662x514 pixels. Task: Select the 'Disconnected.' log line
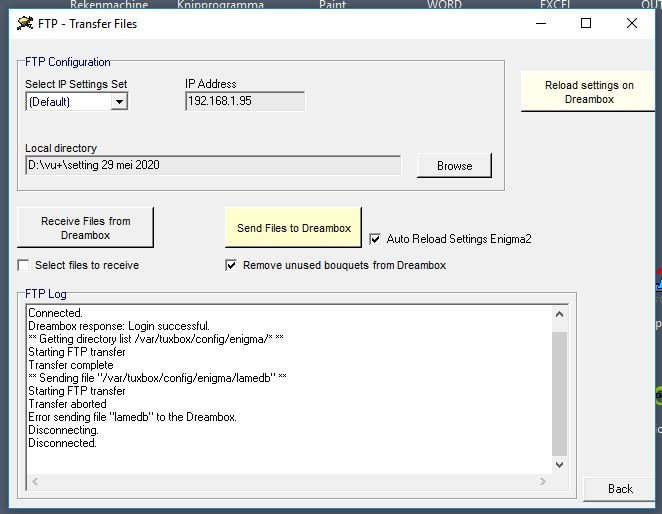(x=62, y=443)
